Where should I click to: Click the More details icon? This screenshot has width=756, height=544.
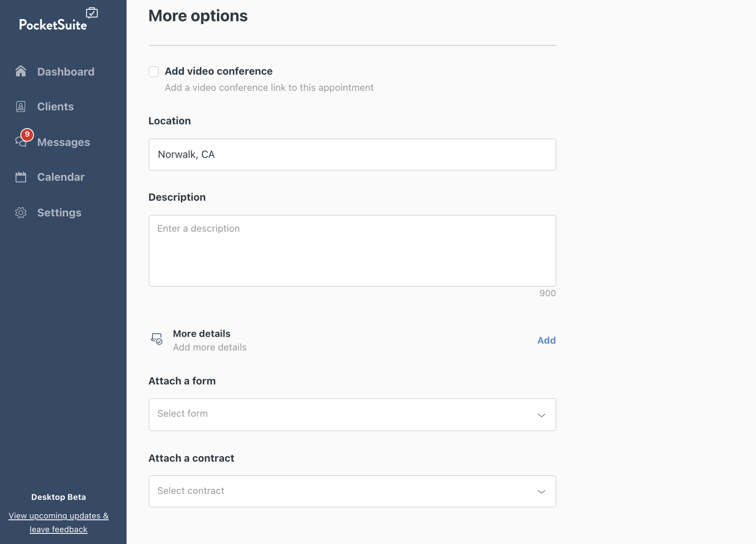157,339
